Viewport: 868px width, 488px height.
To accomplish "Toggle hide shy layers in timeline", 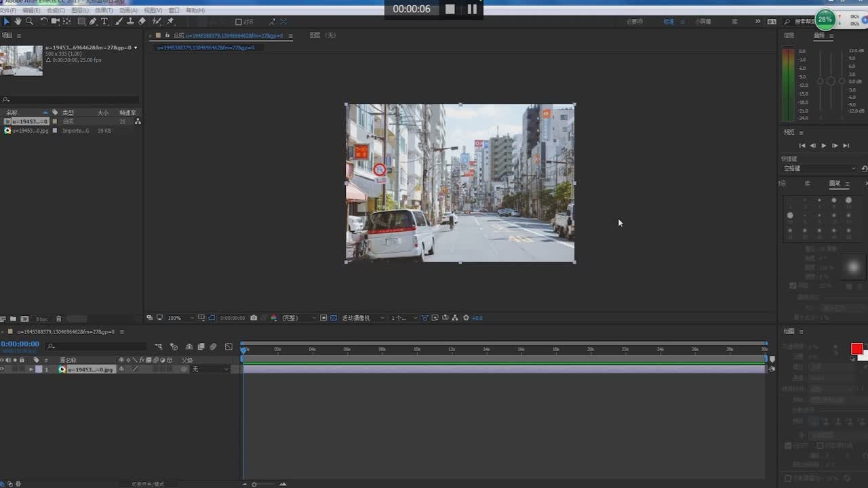I will [x=189, y=346].
